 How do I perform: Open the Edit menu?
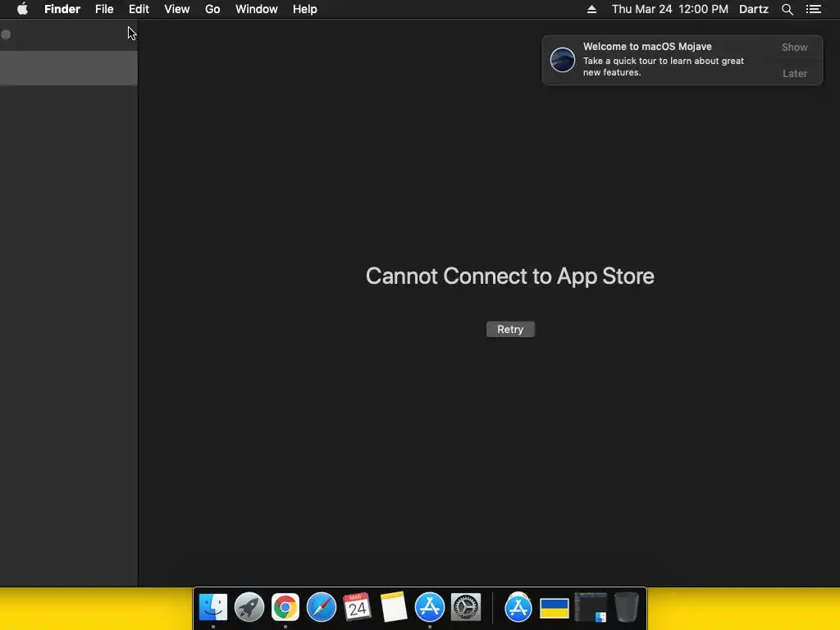click(x=139, y=9)
